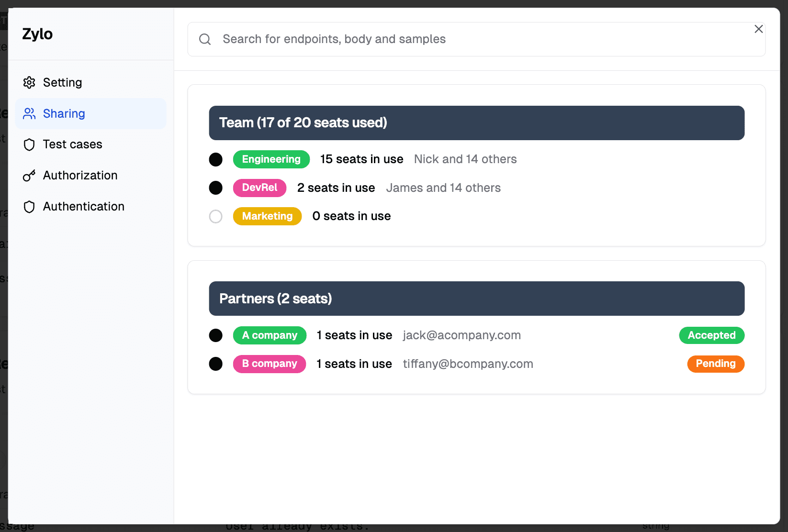Toggle sharing for the Marketing team
Image resolution: width=788 pixels, height=532 pixels.
pos(216,216)
